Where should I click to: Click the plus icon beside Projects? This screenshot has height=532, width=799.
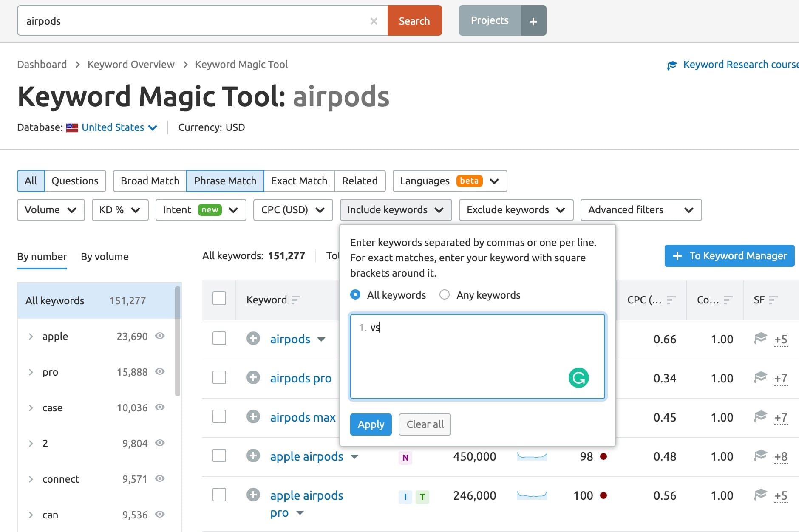(x=533, y=21)
